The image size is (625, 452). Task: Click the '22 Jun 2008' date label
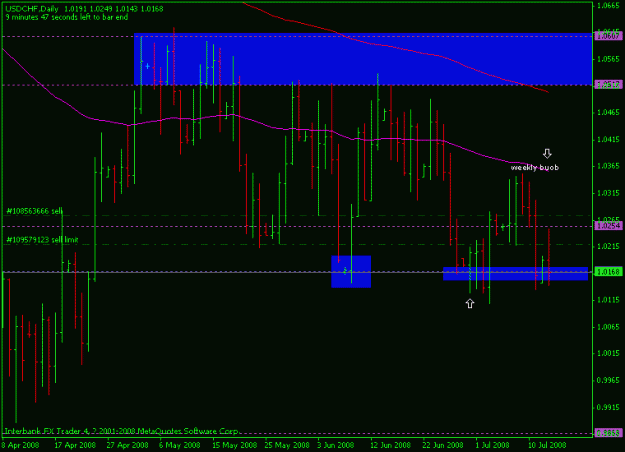[442, 445]
